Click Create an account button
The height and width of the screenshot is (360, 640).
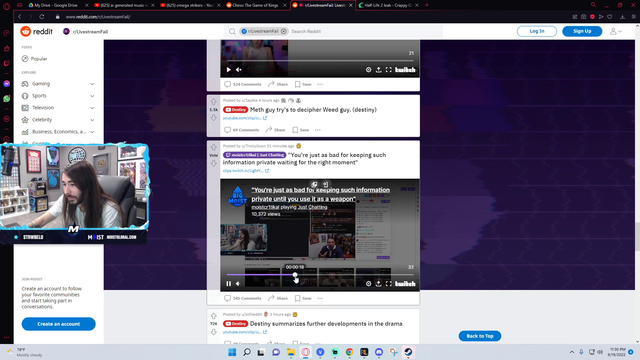[x=58, y=324]
